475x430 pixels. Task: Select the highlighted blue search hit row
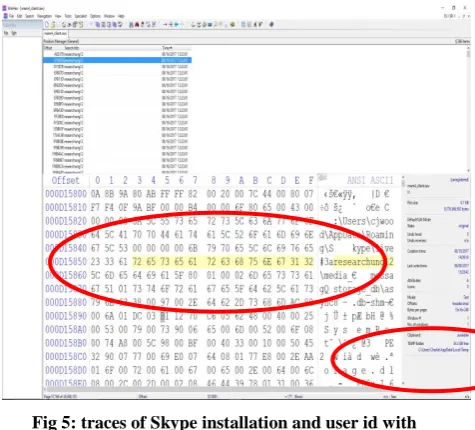pos(117,60)
